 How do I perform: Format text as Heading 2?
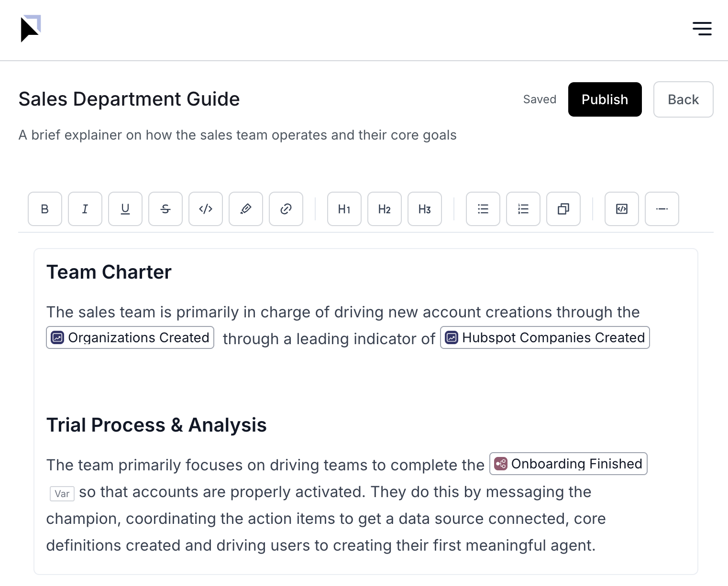tap(384, 209)
